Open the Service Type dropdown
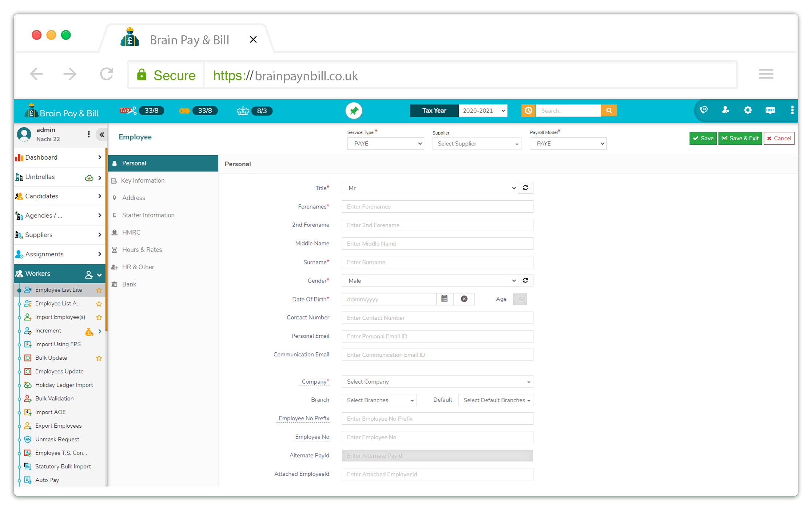This screenshot has width=812, height=512. 385,144
